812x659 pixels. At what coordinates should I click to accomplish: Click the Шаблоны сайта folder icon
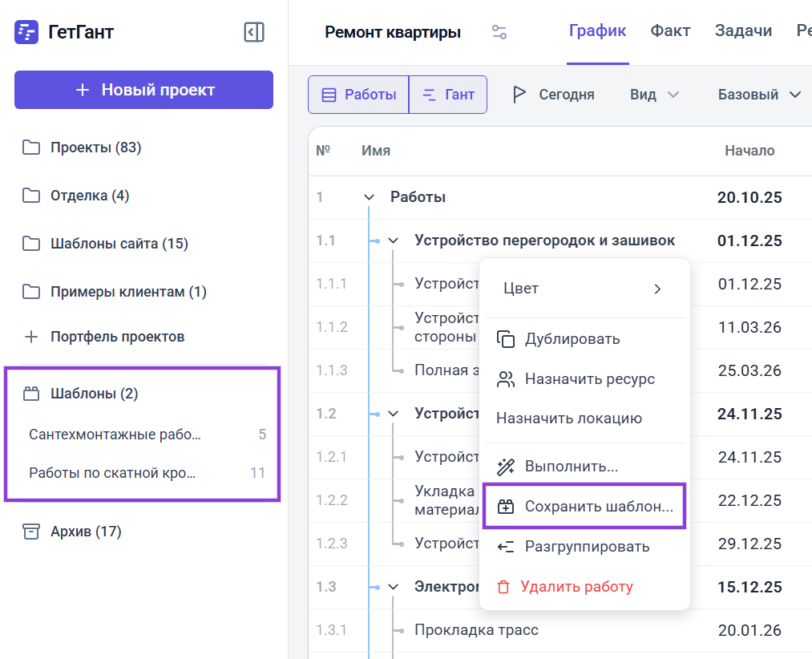pos(31,244)
